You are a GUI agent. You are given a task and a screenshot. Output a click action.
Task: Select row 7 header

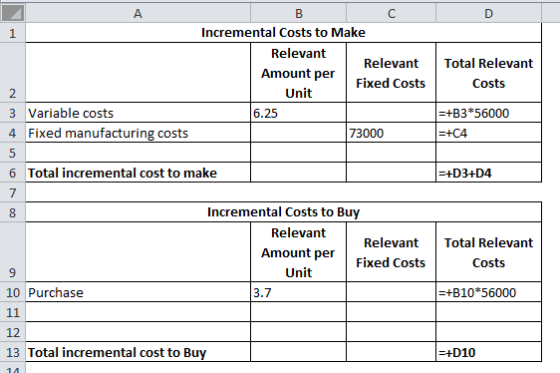(12, 193)
